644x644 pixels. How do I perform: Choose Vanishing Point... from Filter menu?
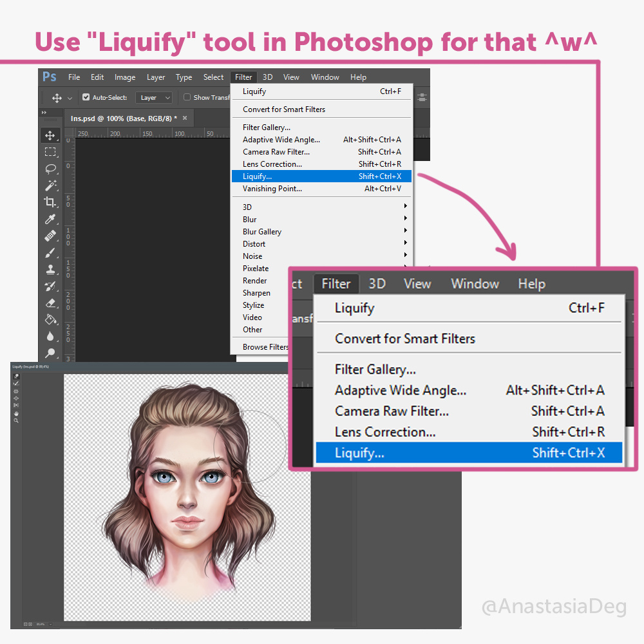(x=321, y=189)
